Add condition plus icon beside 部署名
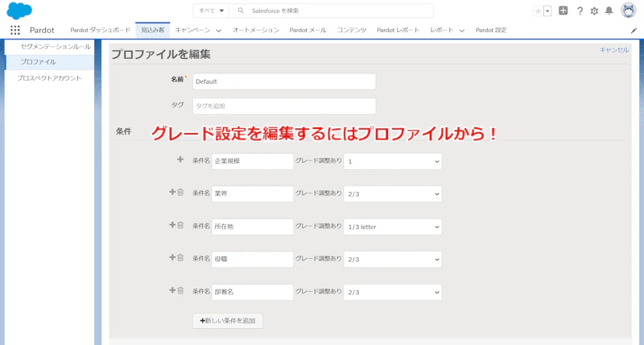This screenshot has width=644, height=345. [172, 290]
